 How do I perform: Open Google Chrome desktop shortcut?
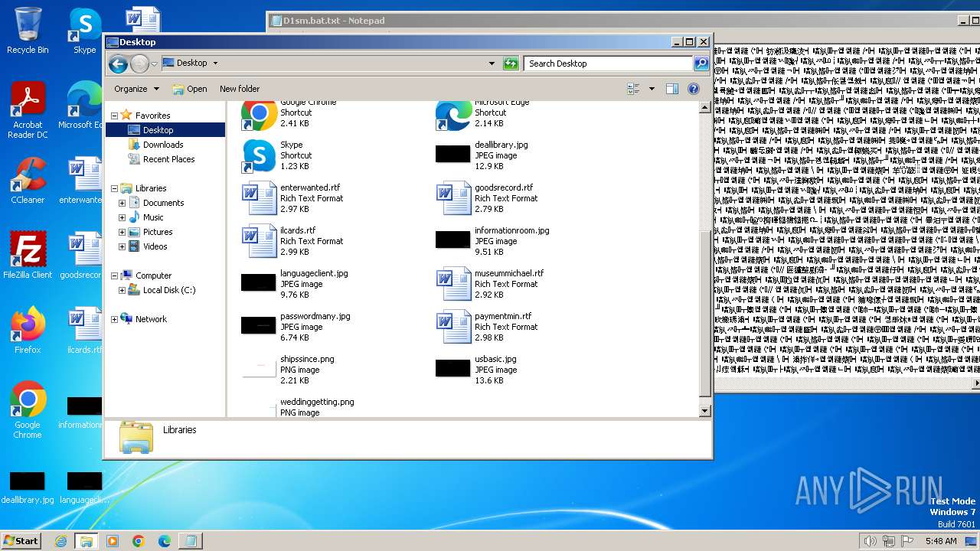click(28, 410)
